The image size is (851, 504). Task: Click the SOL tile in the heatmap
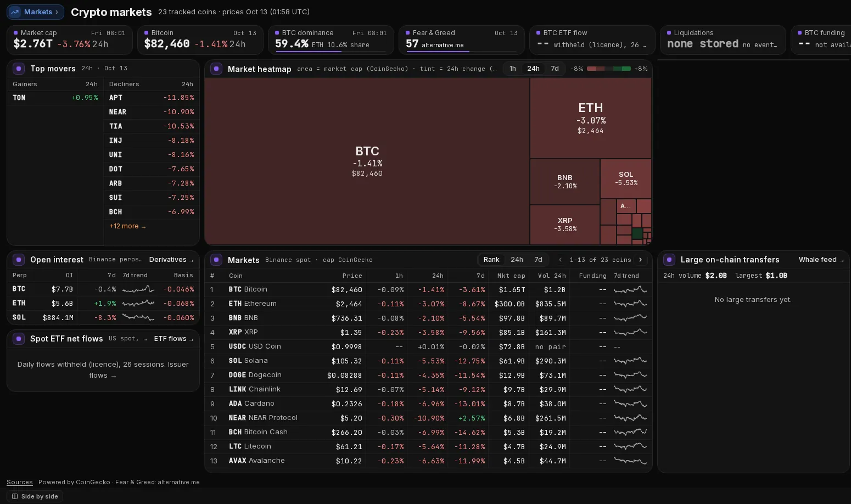626,178
